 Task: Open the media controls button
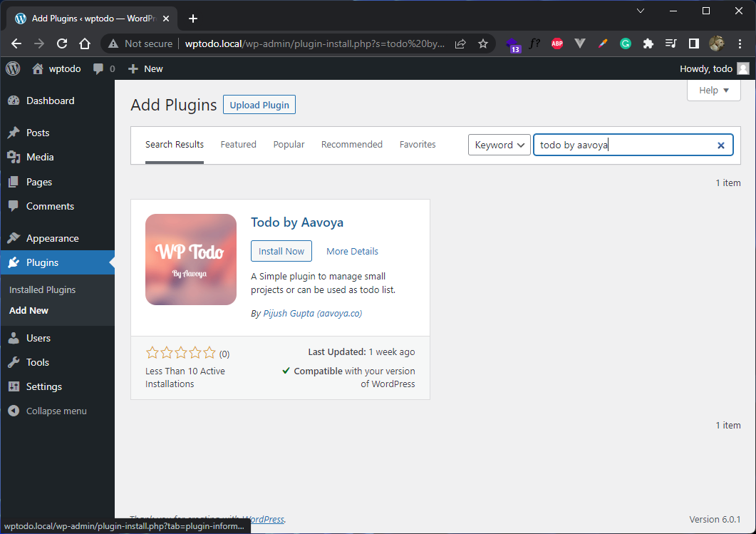point(670,44)
